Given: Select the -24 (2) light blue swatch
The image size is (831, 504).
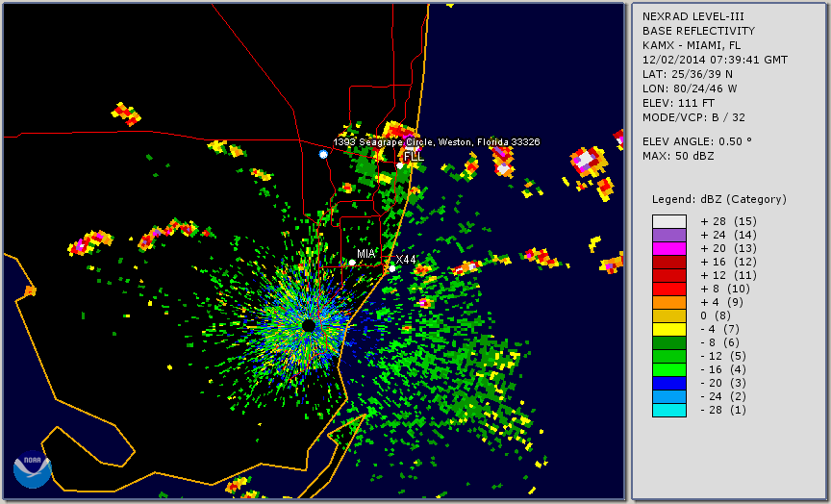Looking at the screenshot, I should (x=669, y=396).
